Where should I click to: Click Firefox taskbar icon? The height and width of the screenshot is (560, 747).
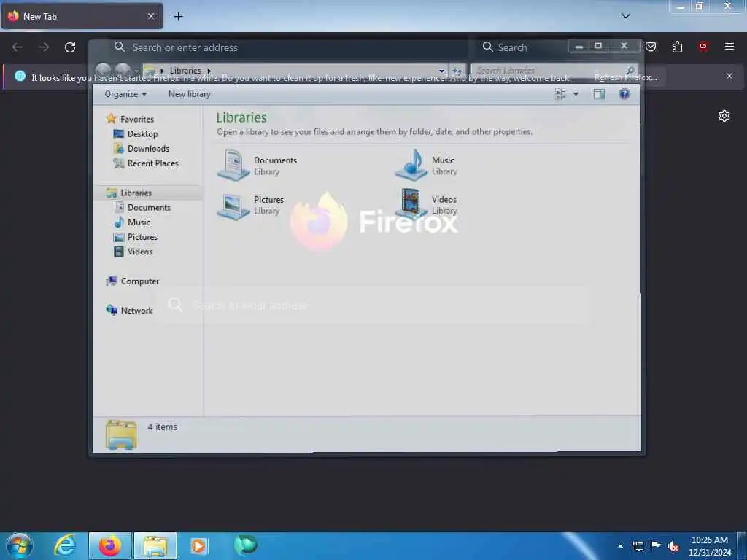(x=110, y=545)
